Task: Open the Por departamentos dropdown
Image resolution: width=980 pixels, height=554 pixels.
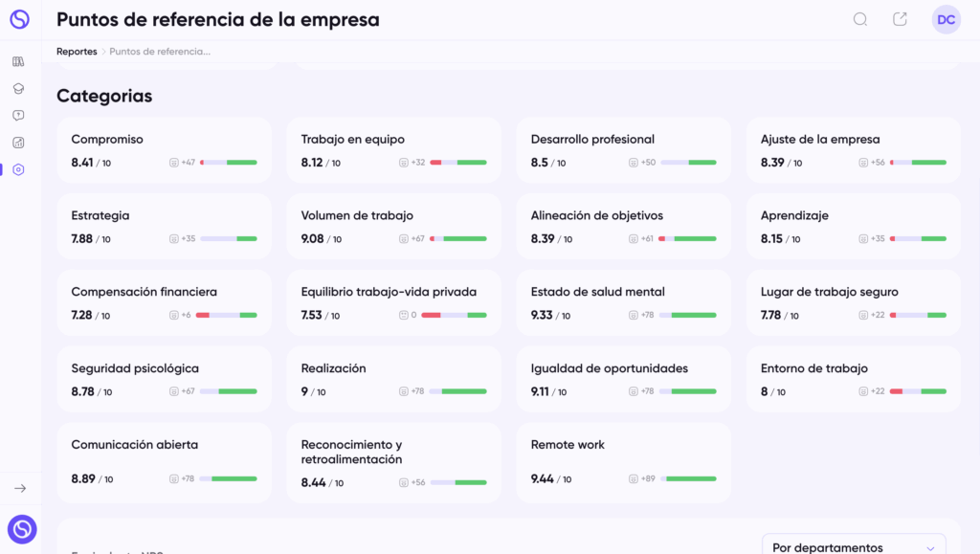Action: tap(854, 544)
